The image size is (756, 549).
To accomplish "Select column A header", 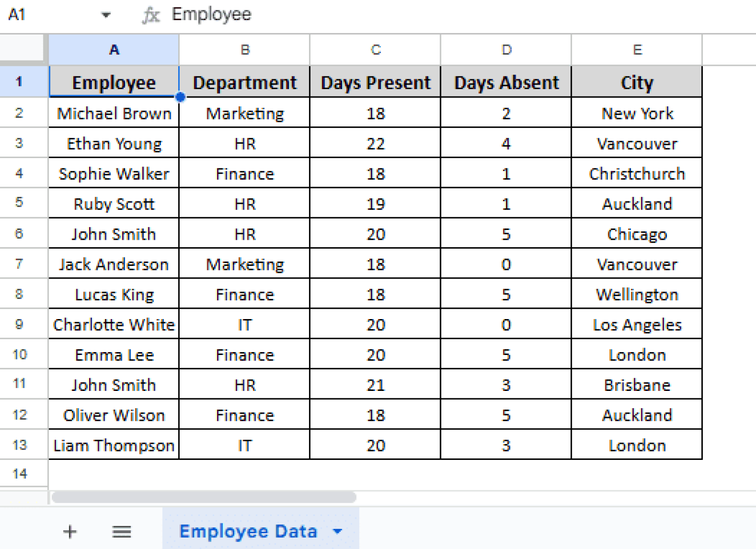I will click(x=114, y=49).
